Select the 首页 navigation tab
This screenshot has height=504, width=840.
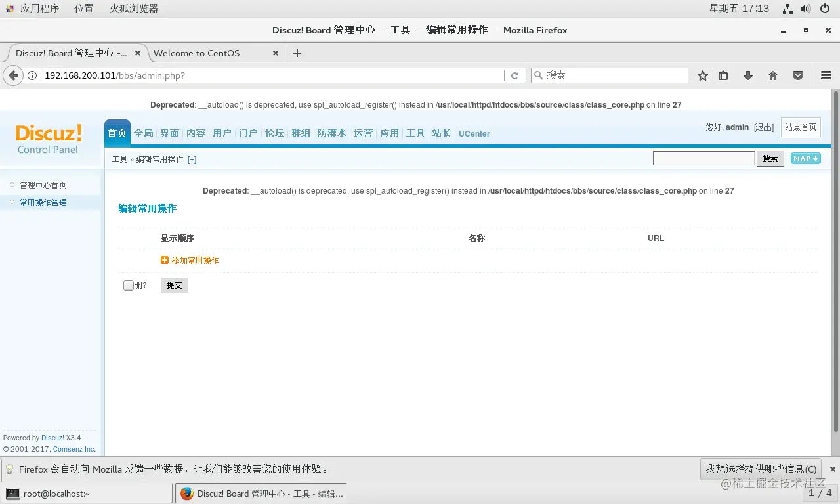click(117, 133)
